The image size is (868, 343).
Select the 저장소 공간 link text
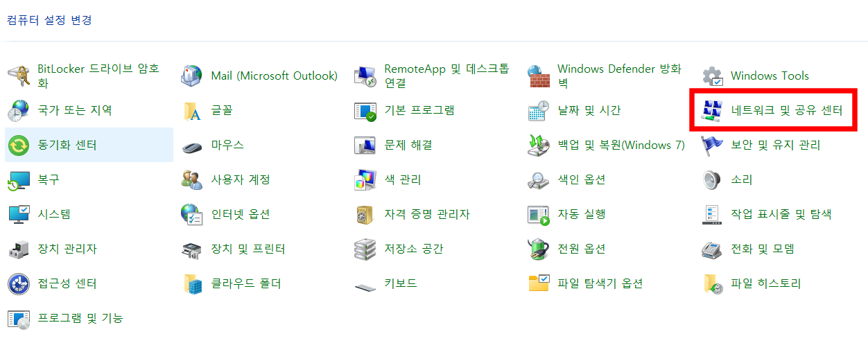coord(414,249)
